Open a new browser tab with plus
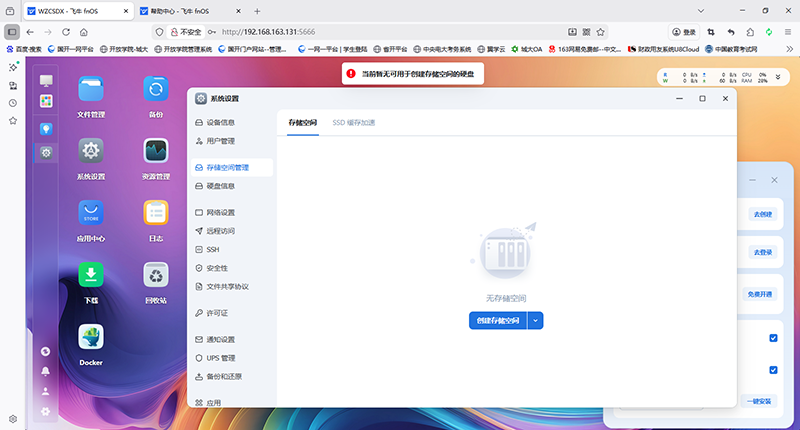 click(x=257, y=11)
